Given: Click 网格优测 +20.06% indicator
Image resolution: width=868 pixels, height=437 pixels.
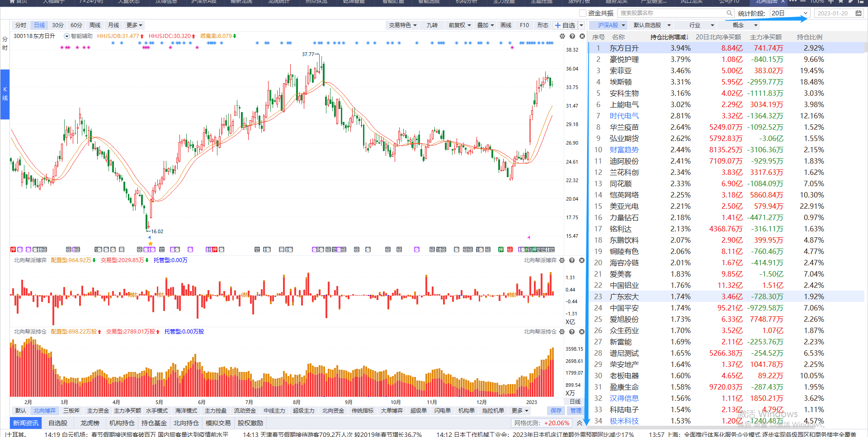Looking at the screenshot, I should point(542,423).
